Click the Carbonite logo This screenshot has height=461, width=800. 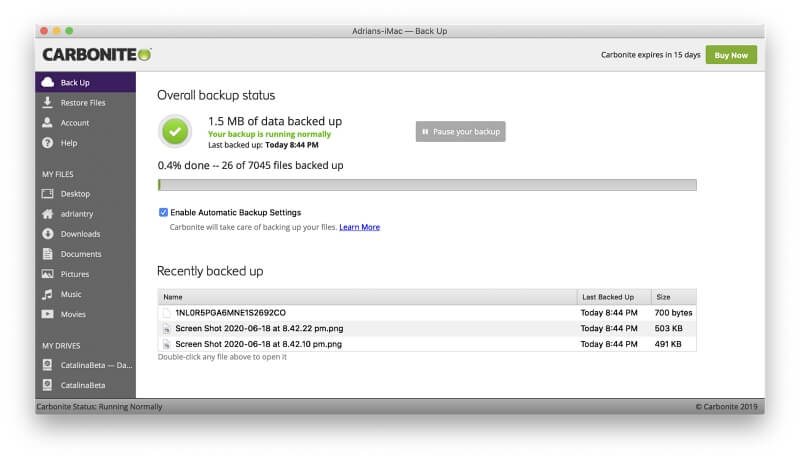point(97,55)
